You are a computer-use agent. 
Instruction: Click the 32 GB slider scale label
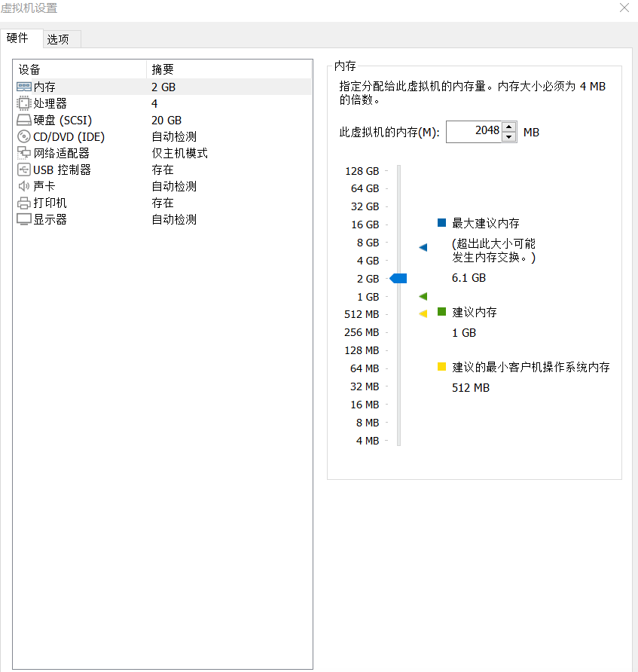pos(365,206)
